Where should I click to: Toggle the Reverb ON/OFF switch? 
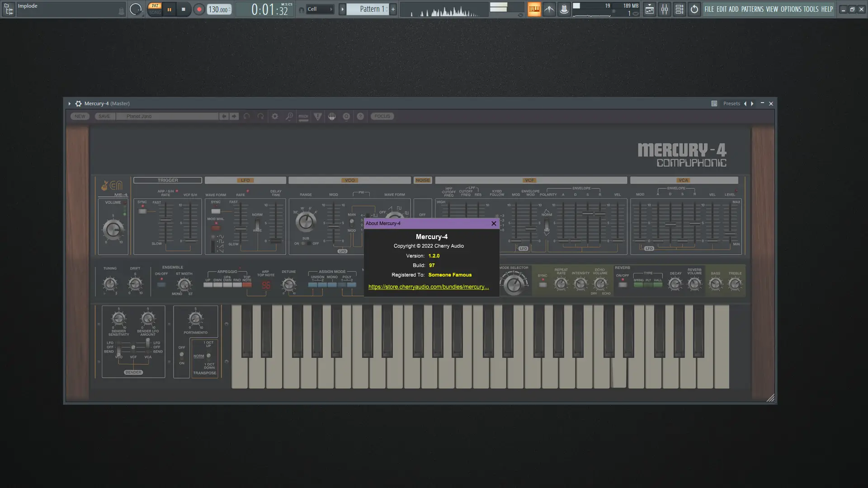click(623, 285)
